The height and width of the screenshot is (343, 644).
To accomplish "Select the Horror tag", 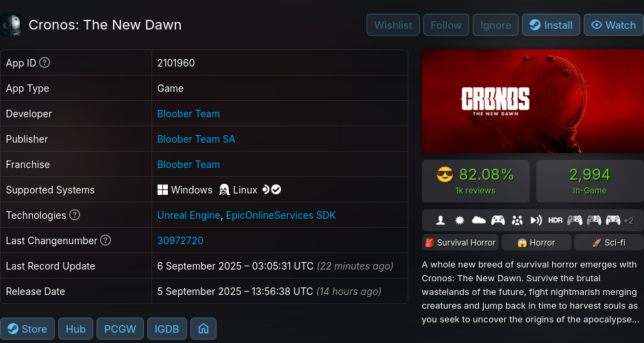I will click(536, 242).
